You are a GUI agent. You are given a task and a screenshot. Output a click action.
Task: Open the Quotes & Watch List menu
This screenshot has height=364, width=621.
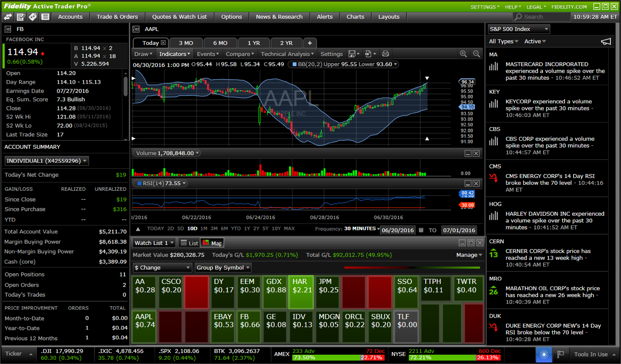tap(179, 17)
